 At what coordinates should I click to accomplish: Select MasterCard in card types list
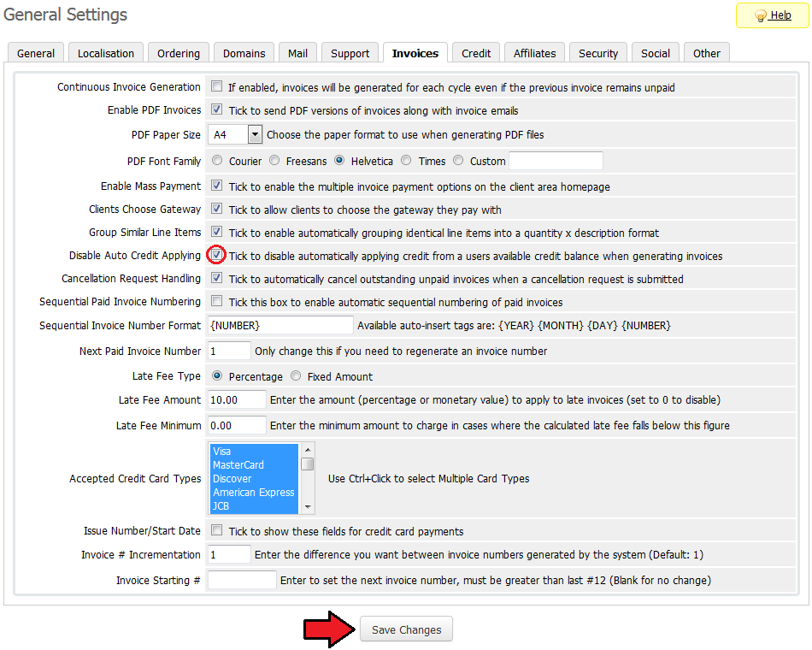(254, 465)
